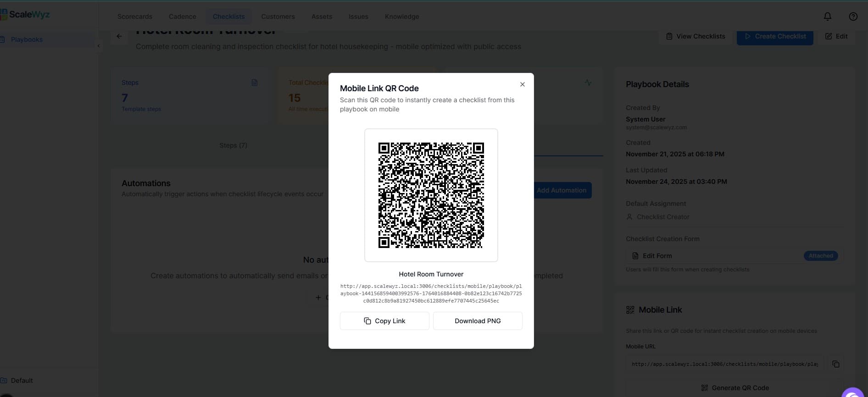
Task: Click the Hotel Room Turnover label under QR
Action: [x=431, y=274]
